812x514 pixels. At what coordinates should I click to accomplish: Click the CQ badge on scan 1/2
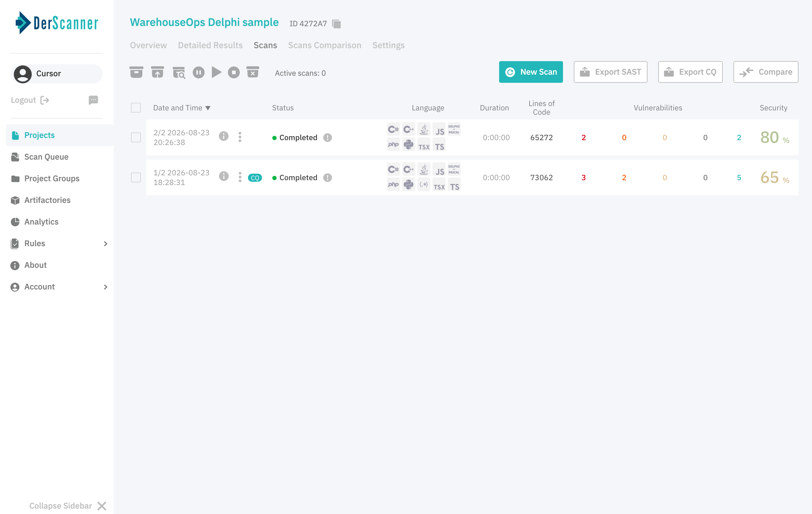click(255, 178)
